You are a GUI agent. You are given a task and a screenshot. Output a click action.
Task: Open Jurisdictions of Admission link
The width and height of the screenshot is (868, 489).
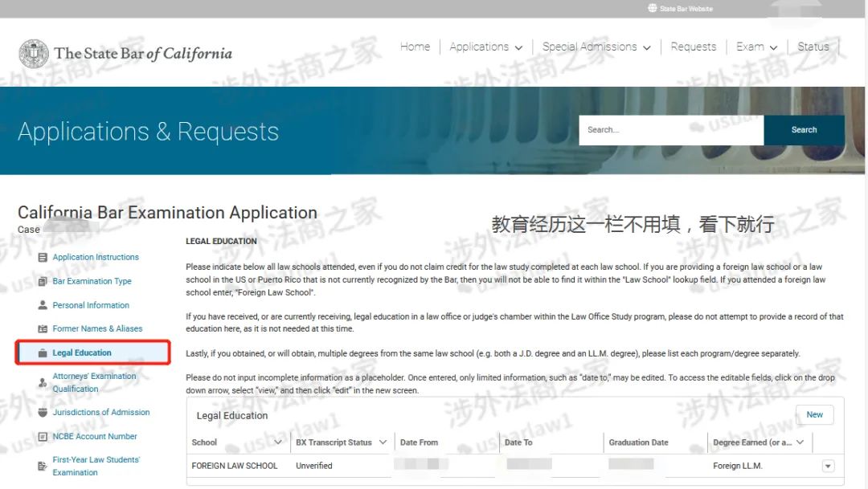[x=100, y=412]
